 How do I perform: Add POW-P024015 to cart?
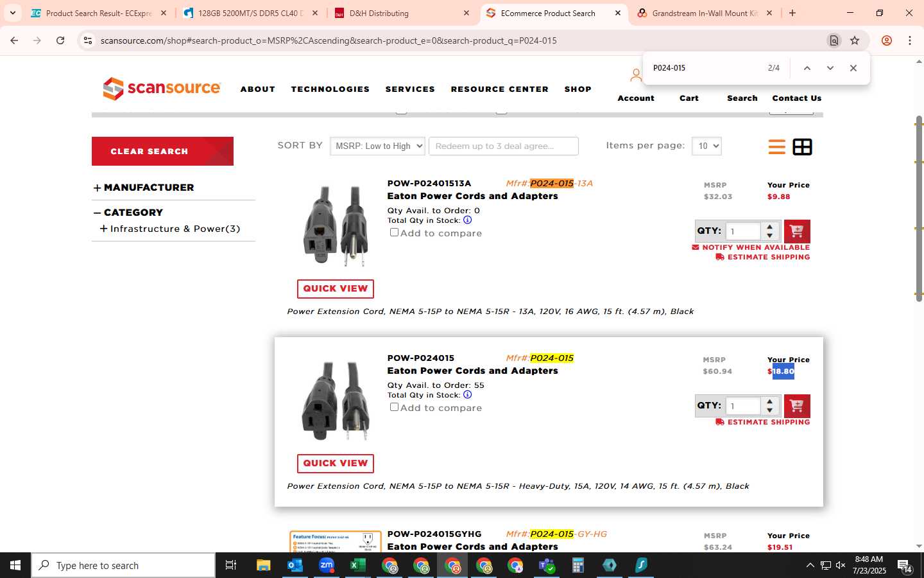[x=797, y=406]
